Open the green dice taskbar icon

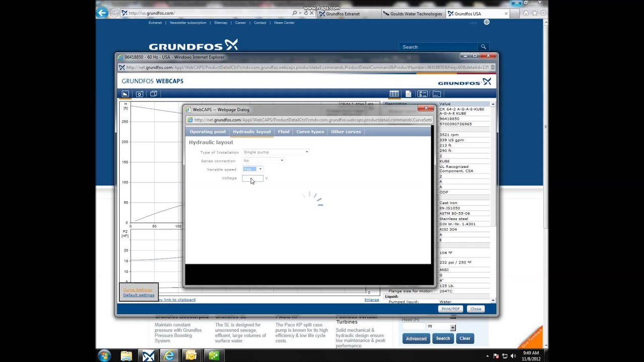[x=214, y=355]
